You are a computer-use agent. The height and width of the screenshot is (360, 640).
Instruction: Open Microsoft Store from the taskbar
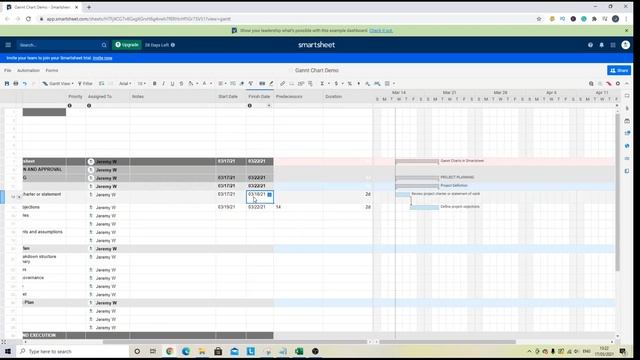pos(218,351)
